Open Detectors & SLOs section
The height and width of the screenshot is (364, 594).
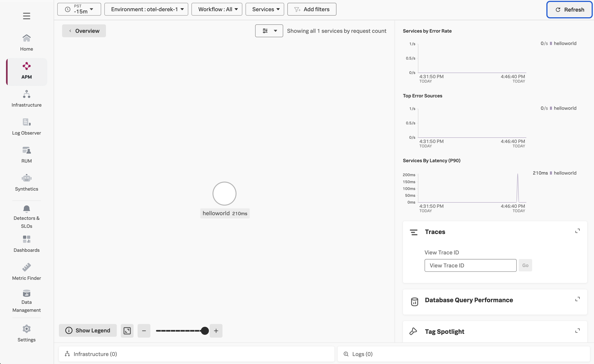(26, 216)
